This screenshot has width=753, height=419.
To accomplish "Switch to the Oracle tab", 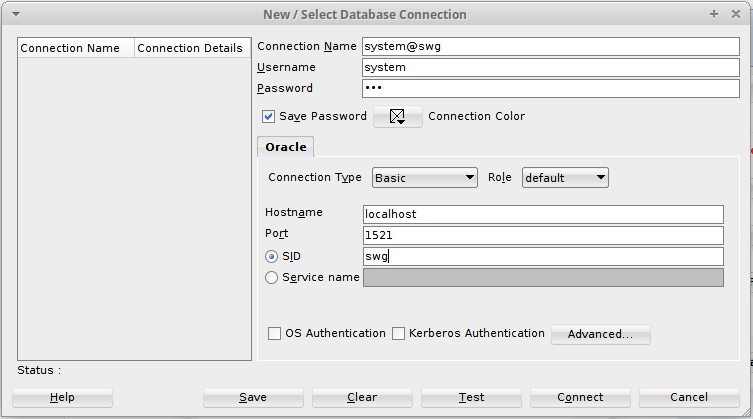I will point(286,147).
